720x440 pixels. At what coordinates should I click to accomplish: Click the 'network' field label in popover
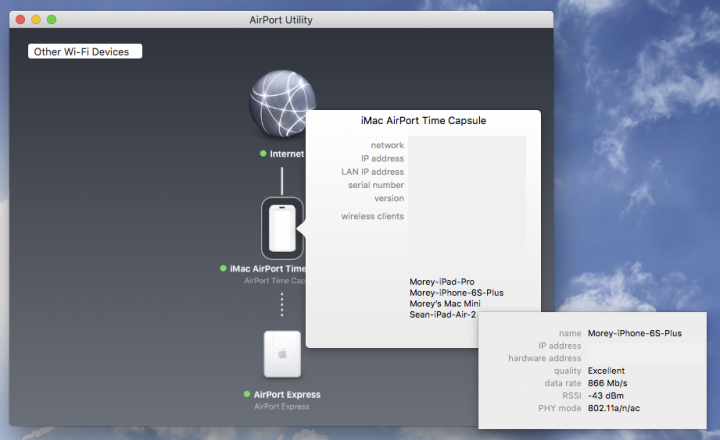click(387, 145)
